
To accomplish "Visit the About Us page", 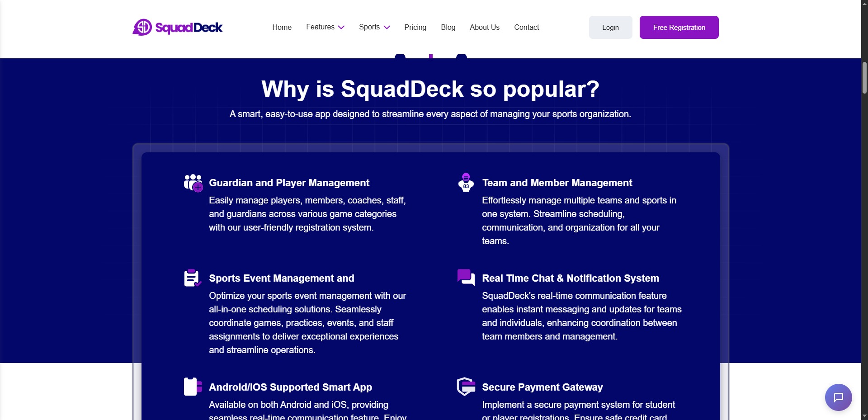I will [484, 28].
